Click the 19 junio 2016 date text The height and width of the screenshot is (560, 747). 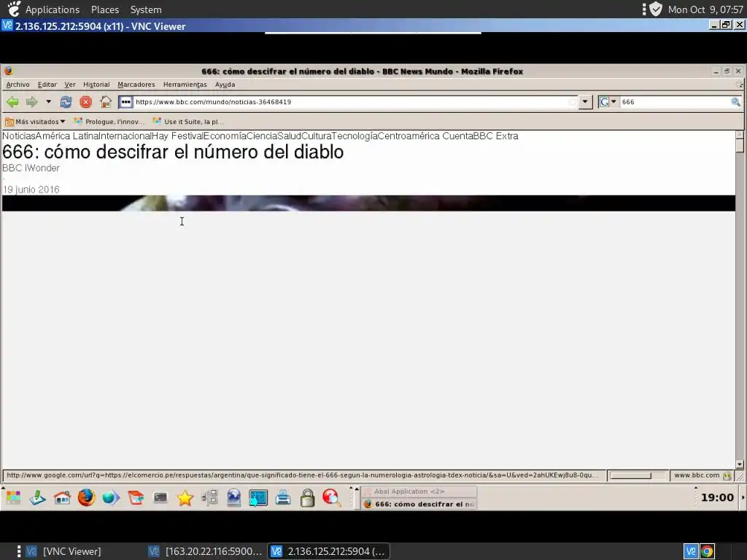(31, 190)
